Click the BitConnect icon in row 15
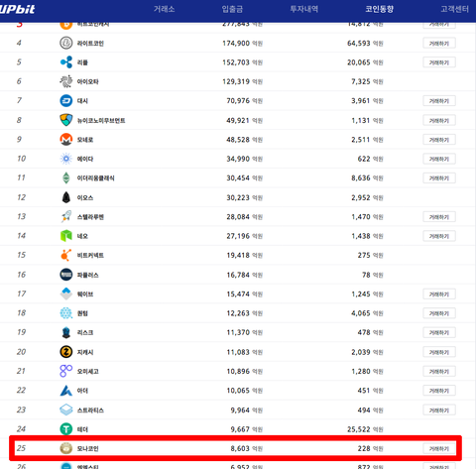 point(66,255)
